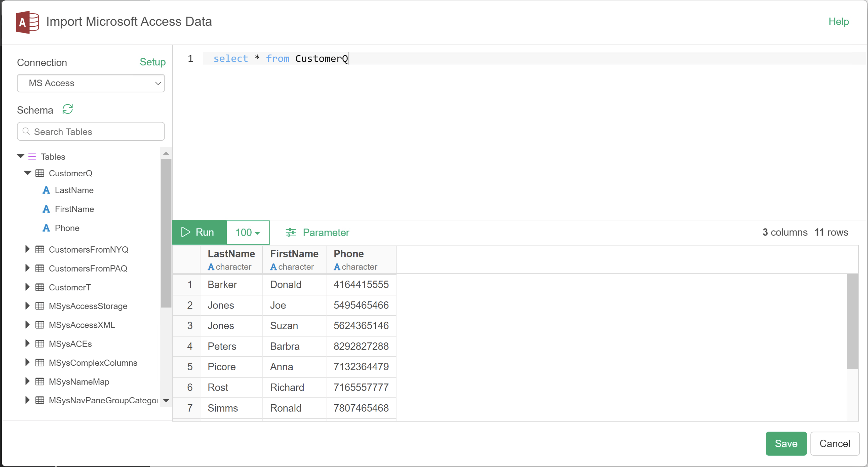Viewport: 868px width, 467px height.
Task: Click the Microsoft Access logo icon
Action: pos(27,22)
